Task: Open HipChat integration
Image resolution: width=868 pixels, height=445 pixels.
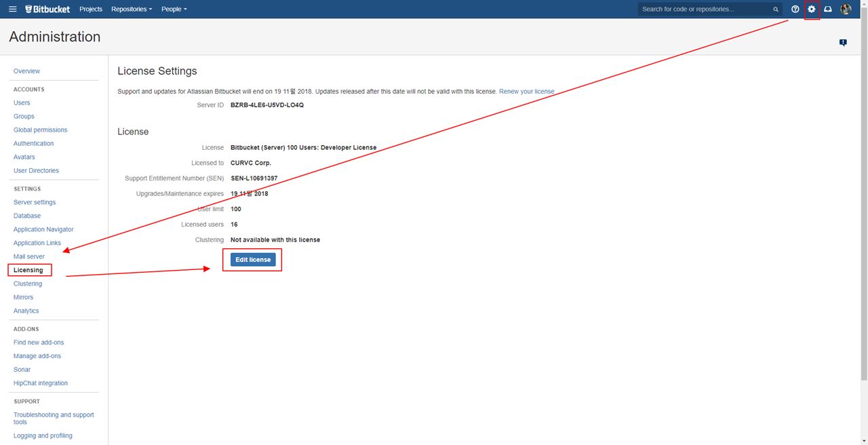Action: click(x=41, y=384)
